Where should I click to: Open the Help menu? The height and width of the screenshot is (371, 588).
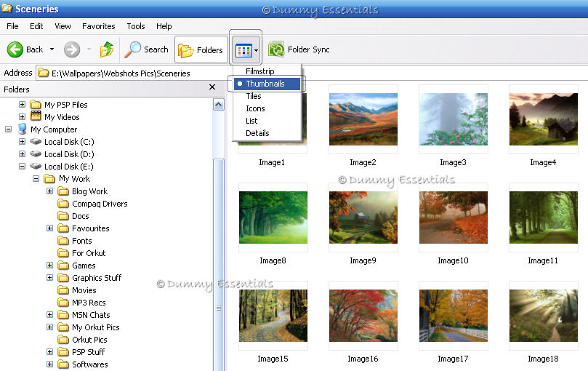164,26
